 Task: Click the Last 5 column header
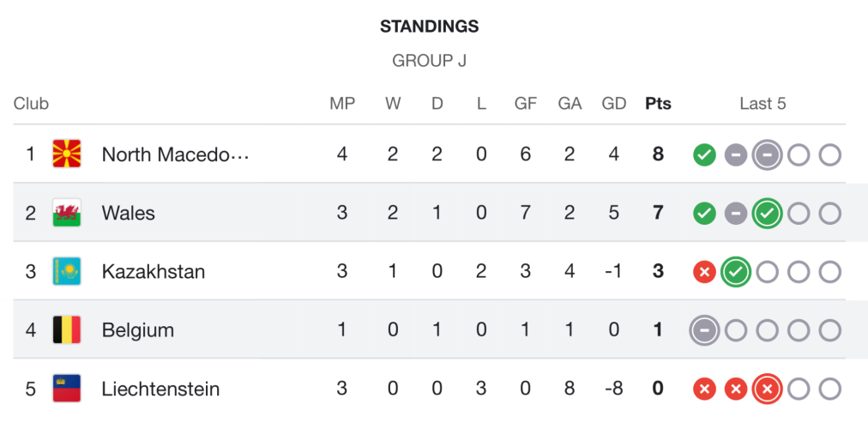point(763,104)
